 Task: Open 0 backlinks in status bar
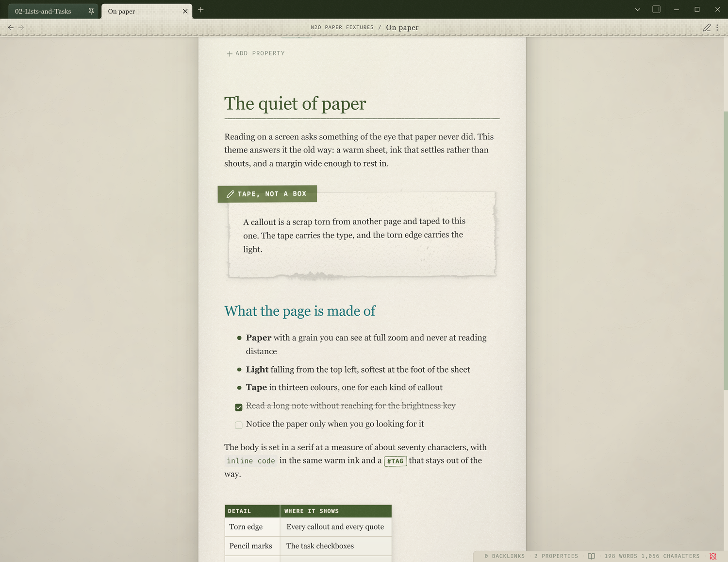pyautogui.click(x=505, y=556)
